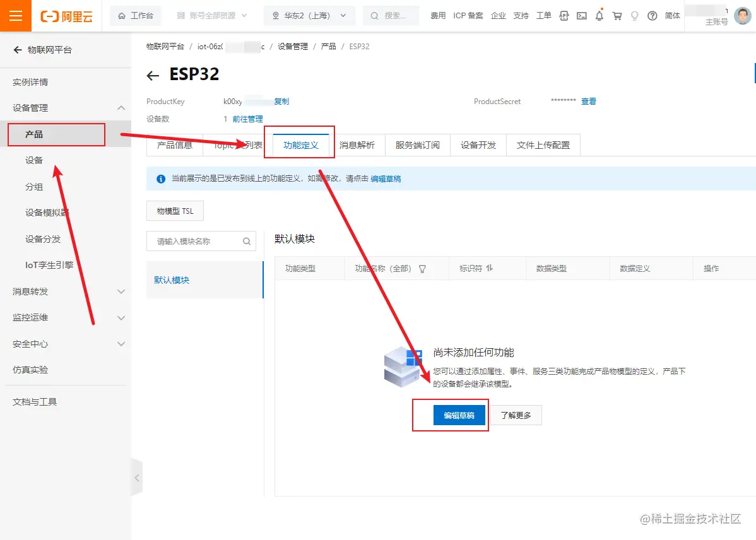Open the 工作台 workbench button
This screenshot has height=540, width=756.
click(x=136, y=15)
